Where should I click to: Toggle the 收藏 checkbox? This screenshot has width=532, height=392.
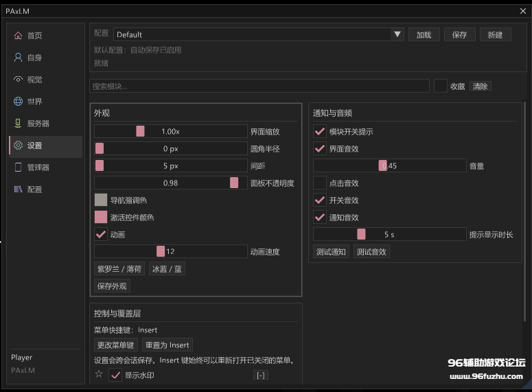(441, 87)
